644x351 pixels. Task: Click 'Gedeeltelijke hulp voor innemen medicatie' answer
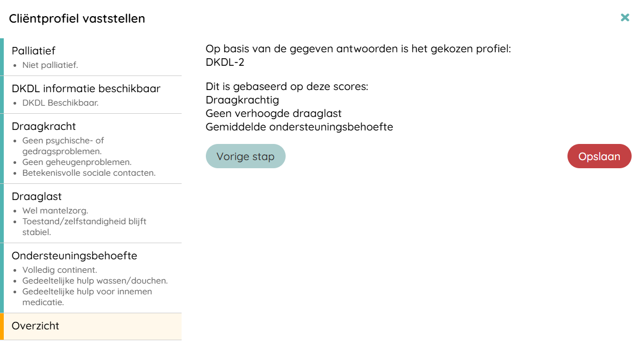pyautogui.click(x=87, y=297)
